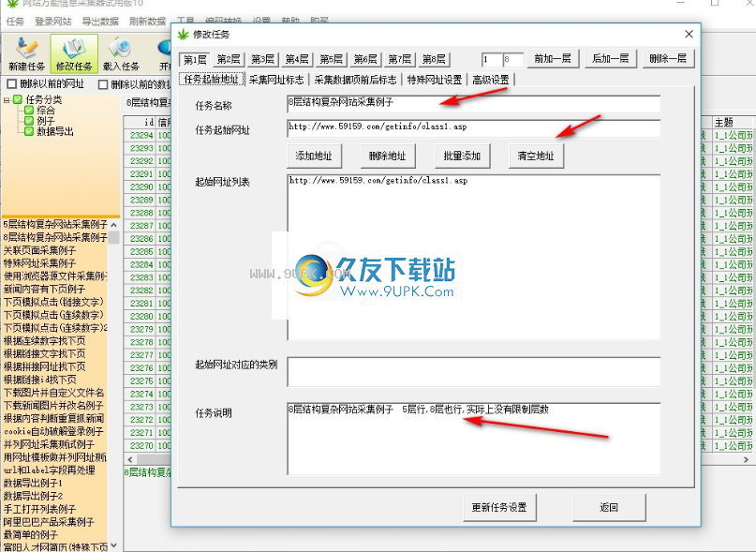This screenshot has width=756, height=552.
Task: Switch to the 第4层 tab
Action: 297,59
